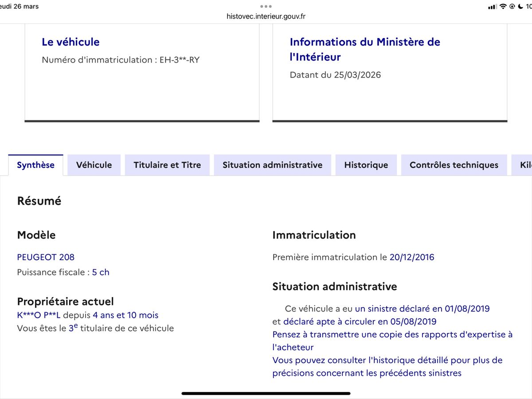Open the Synthèse tab

pos(35,165)
